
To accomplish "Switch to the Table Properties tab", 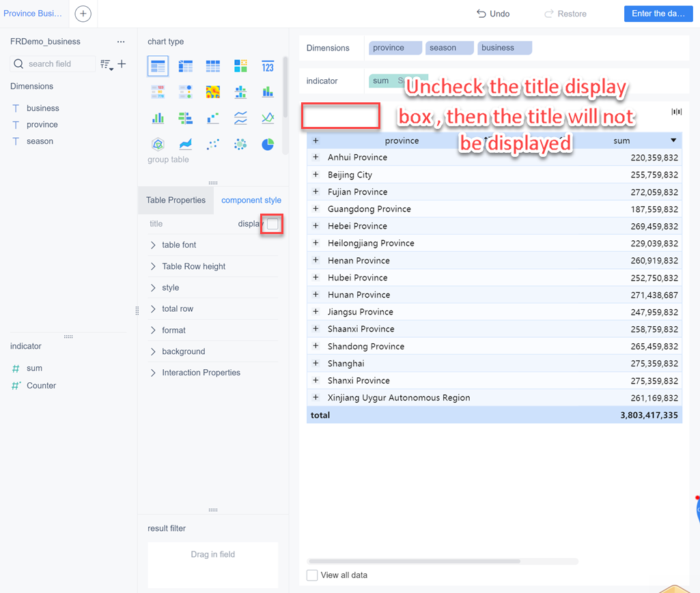I will (176, 201).
